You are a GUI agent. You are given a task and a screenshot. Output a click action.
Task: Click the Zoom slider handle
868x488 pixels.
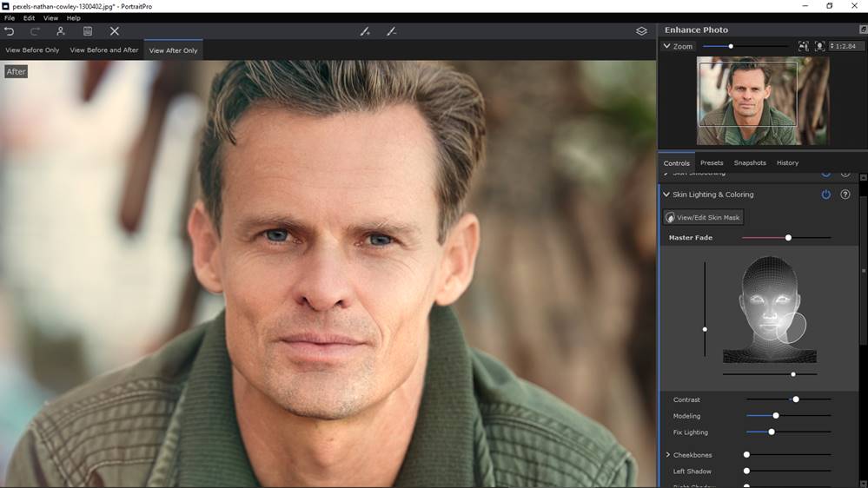(731, 47)
